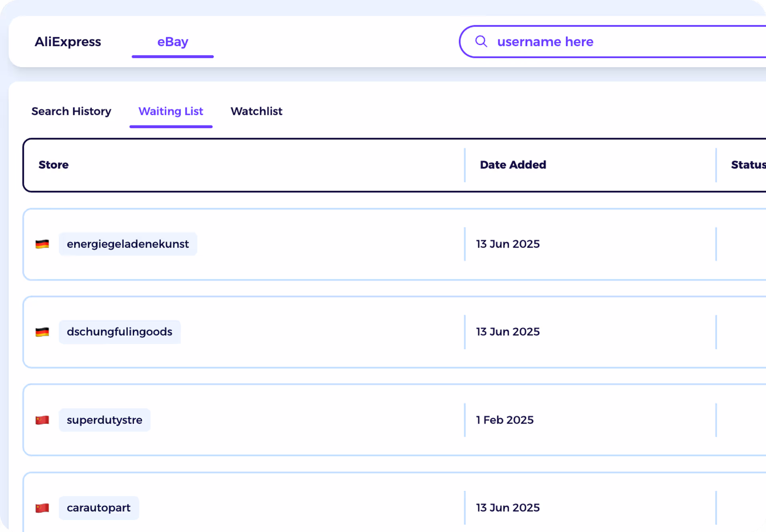Click the China flag beside superdutystre
766x532 pixels.
42,420
